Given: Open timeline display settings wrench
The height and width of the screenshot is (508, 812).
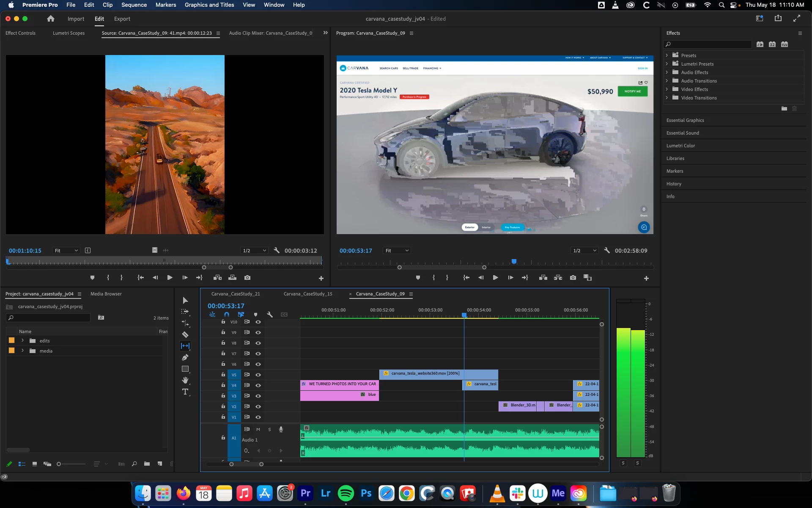Looking at the screenshot, I should coord(270,315).
